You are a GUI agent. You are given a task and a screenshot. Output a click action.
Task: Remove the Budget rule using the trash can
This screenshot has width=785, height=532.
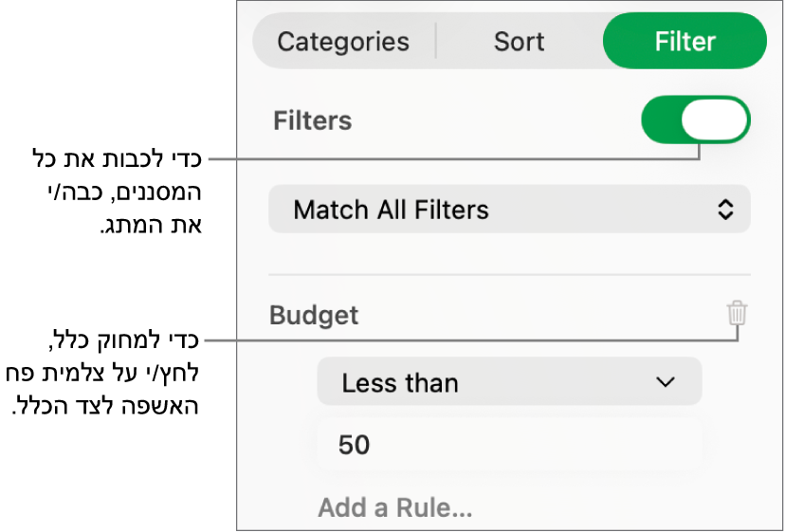point(737,313)
